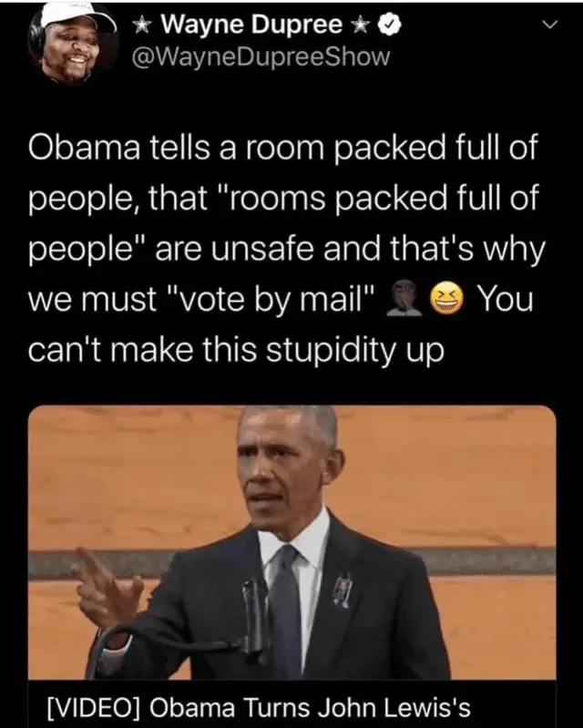Click the star after Wayne Dupree
Viewport: 583px width, 728px height.
pyautogui.click(x=360, y=26)
